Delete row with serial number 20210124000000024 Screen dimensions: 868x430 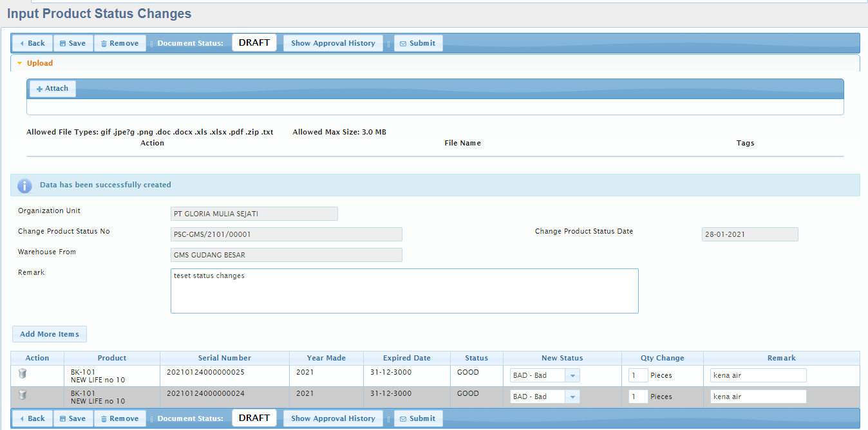pyautogui.click(x=23, y=395)
